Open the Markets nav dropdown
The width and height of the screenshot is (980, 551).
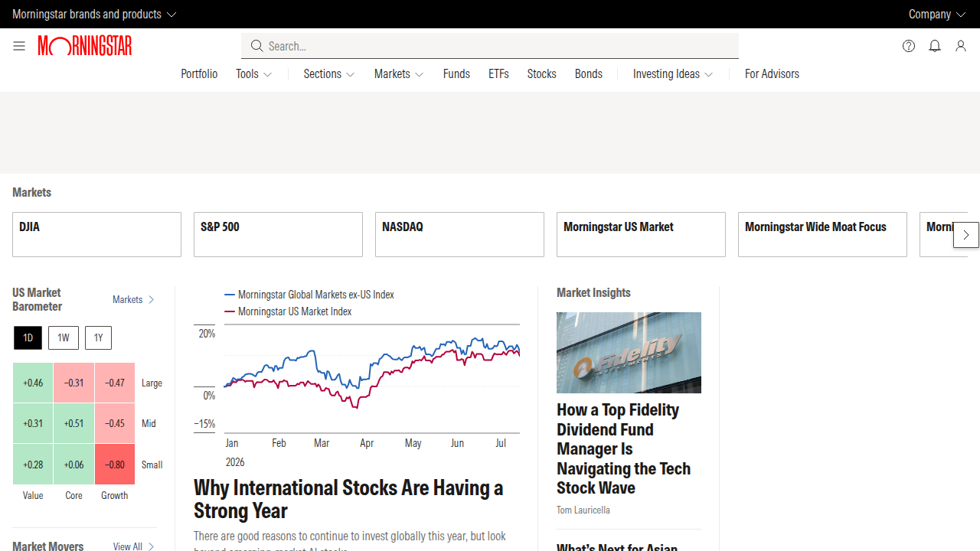coord(399,74)
